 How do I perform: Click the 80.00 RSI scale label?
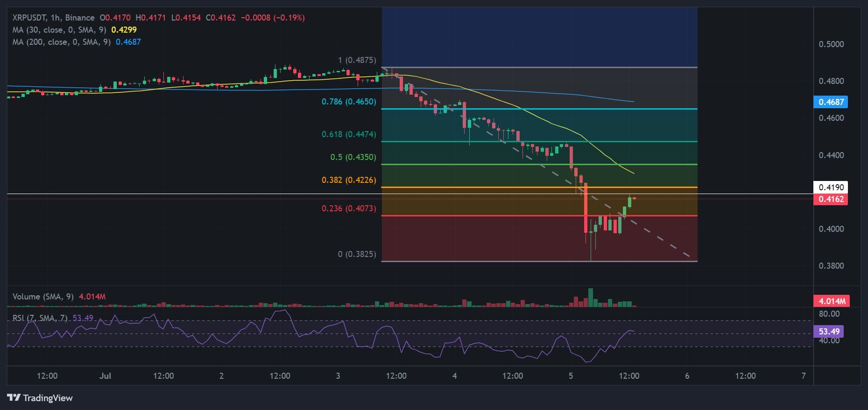(829, 314)
